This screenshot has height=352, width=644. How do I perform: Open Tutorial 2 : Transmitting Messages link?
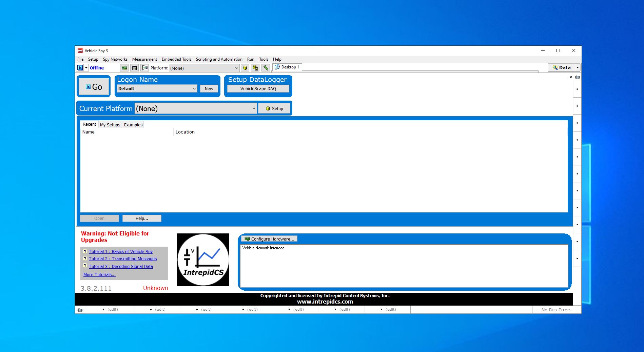(122, 258)
